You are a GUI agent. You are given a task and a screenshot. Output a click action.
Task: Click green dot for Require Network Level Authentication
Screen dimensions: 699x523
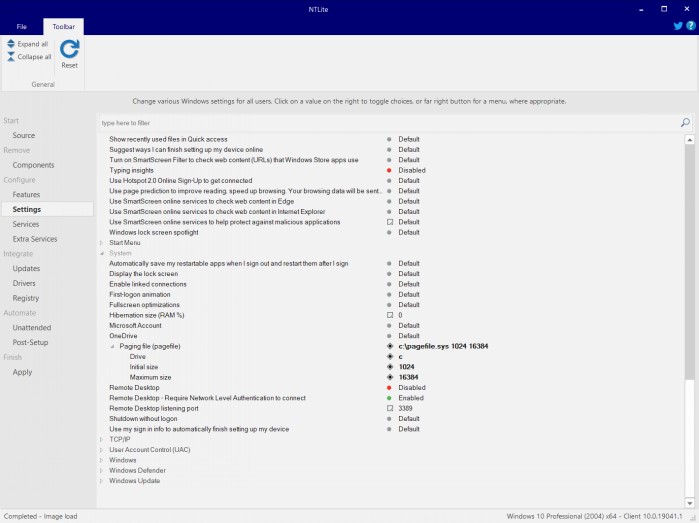(x=389, y=398)
